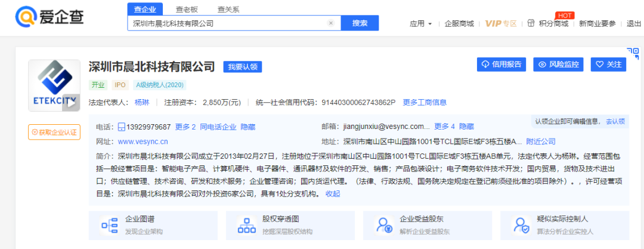
Task: Open 企业图谱 card
Action: 153,226
